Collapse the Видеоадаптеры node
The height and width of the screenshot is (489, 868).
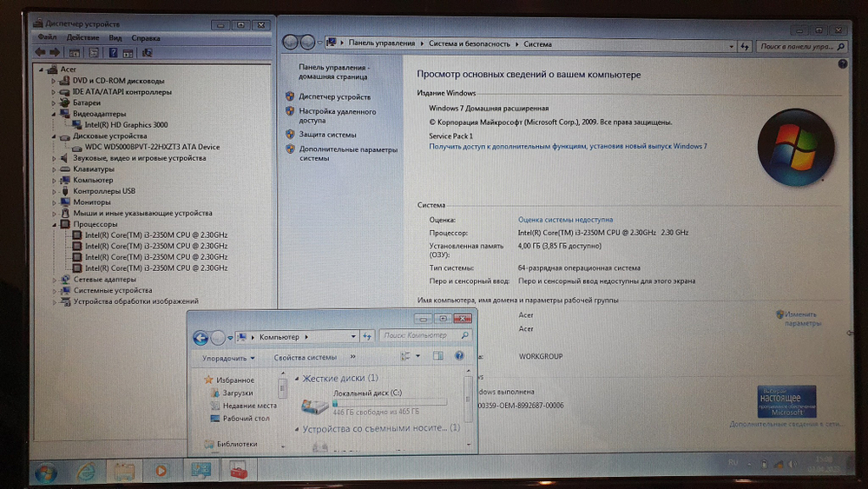54,114
